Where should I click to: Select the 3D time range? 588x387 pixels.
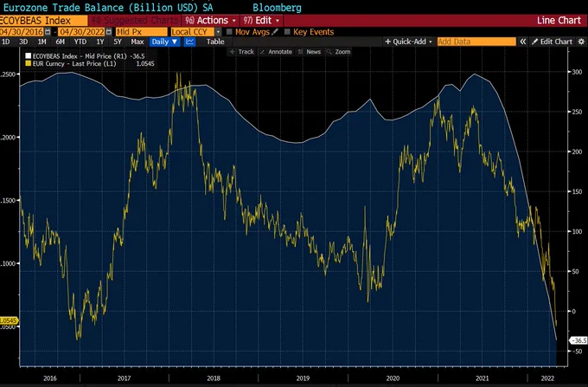[x=23, y=42]
